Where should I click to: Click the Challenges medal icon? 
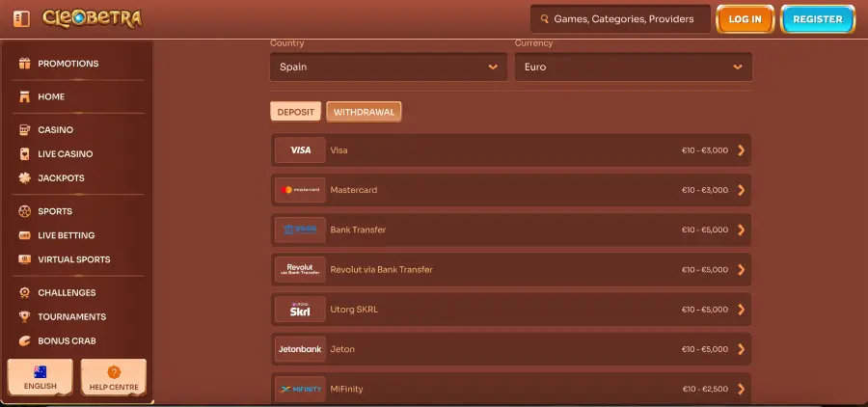click(24, 292)
